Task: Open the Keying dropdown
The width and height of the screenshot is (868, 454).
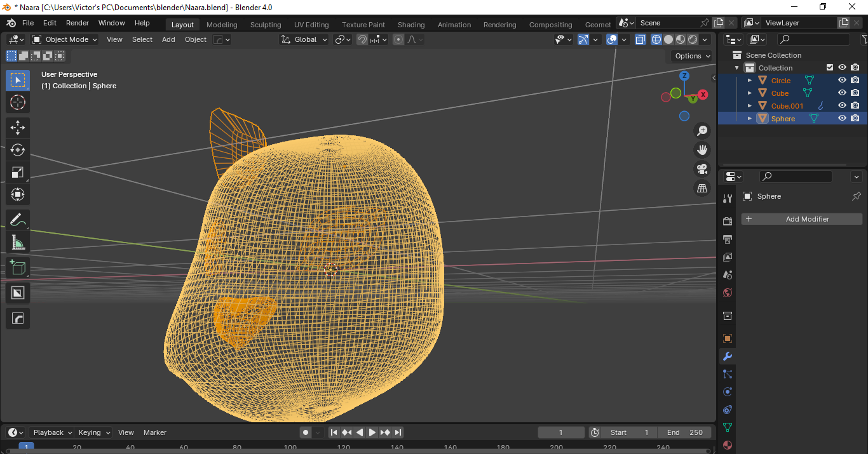Action: (x=93, y=432)
